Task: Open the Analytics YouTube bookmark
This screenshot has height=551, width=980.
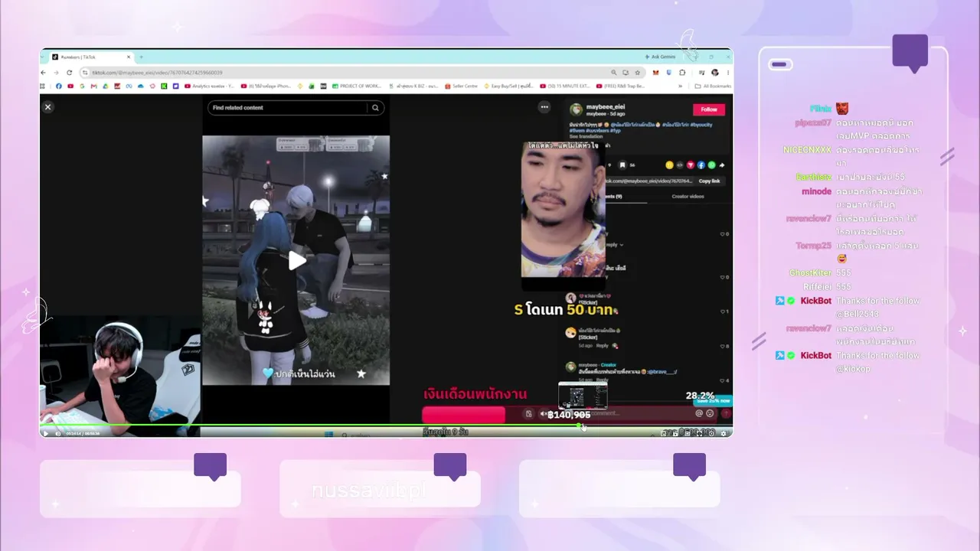Action: pos(210,86)
